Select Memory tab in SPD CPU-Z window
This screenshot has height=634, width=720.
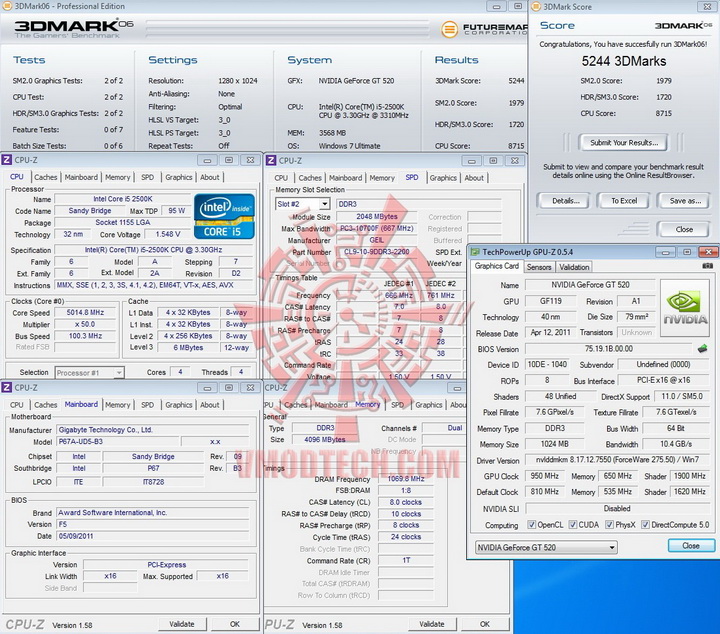point(382,178)
